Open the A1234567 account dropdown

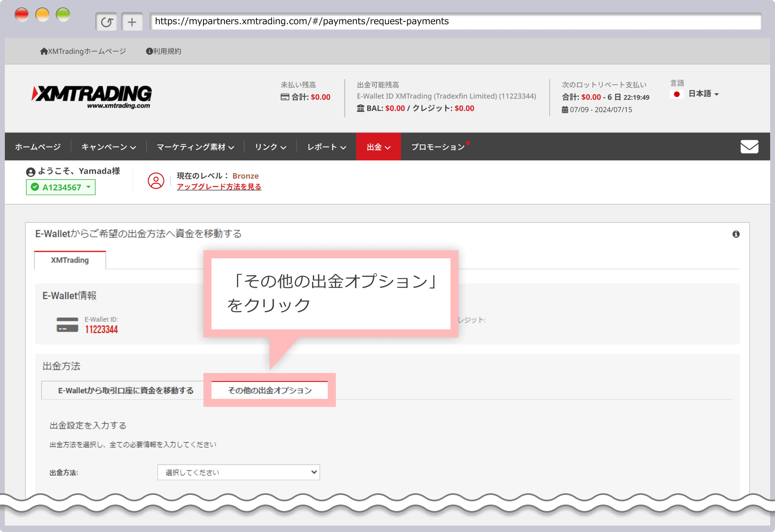[x=61, y=187]
